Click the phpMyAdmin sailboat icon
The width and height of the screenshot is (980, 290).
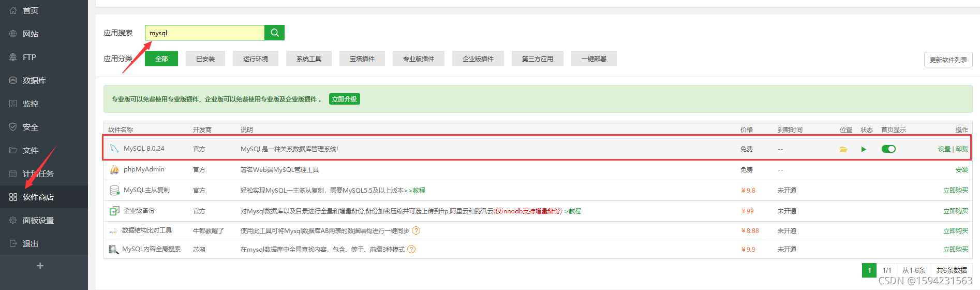114,169
